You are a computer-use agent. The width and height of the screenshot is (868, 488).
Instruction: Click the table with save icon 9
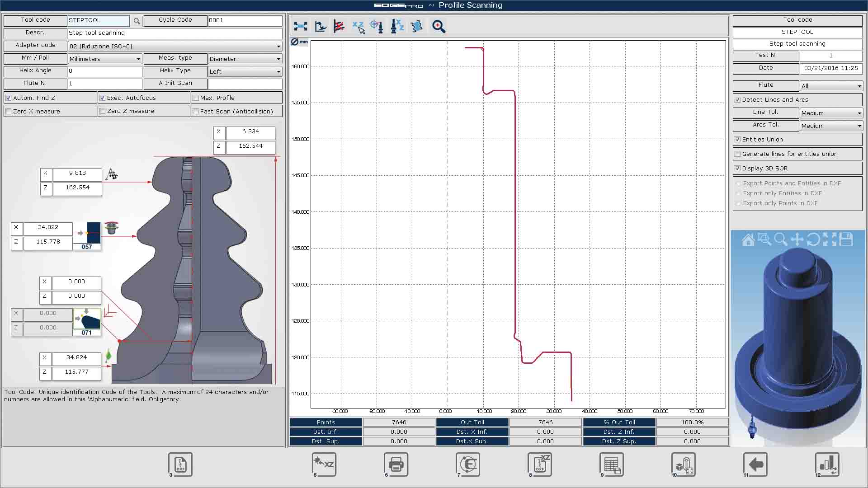pyautogui.click(x=612, y=464)
